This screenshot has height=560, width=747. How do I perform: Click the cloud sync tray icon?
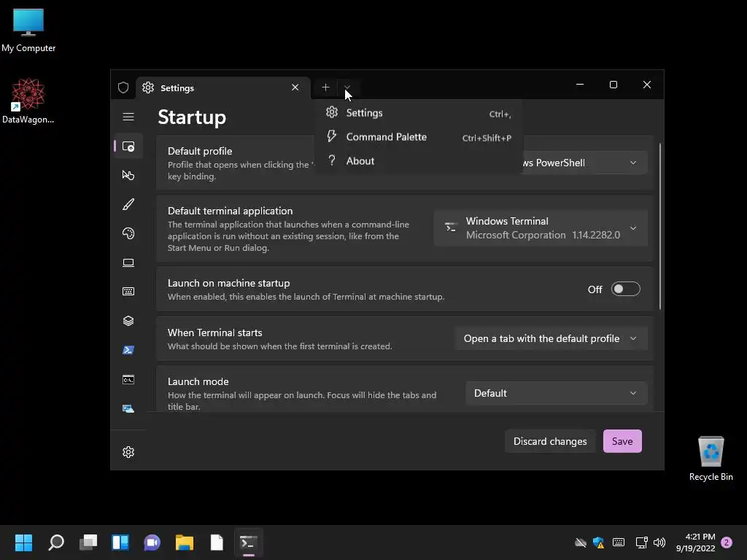pyautogui.click(x=580, y=542)
